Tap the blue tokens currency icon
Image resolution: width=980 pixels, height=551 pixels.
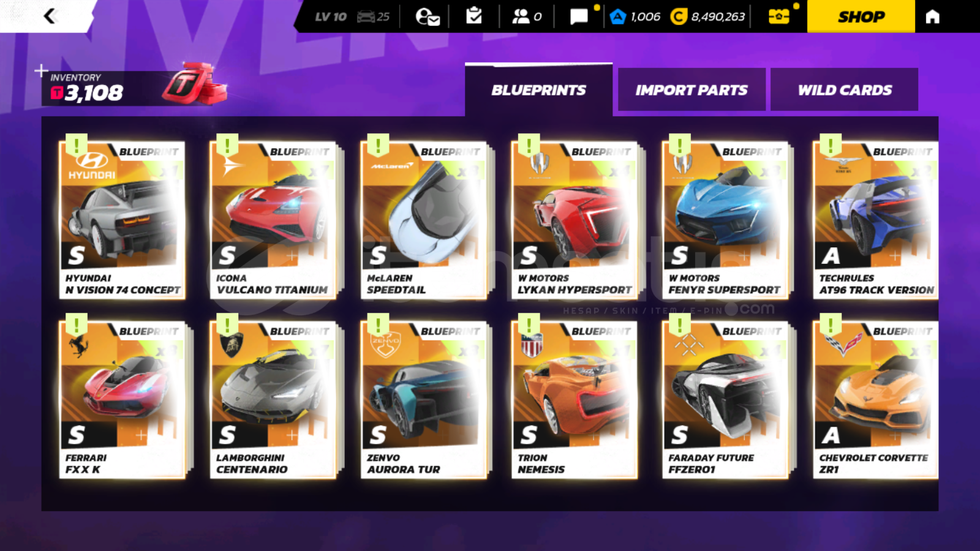617,17
